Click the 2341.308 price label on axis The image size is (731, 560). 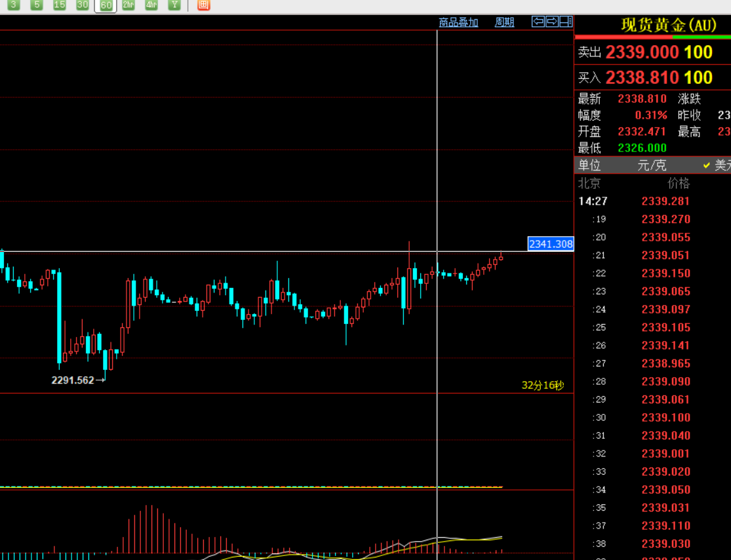(551, 244)
